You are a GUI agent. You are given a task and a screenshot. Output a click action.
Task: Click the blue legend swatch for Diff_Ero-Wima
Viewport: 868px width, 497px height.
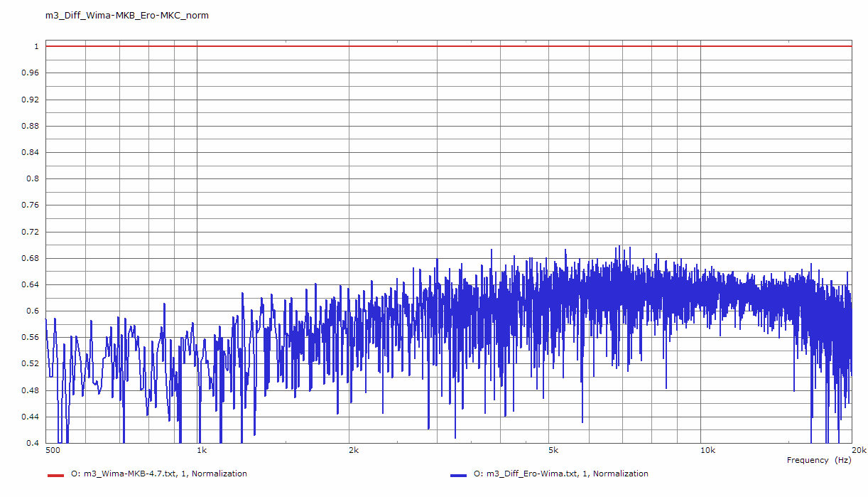point(458,474)
